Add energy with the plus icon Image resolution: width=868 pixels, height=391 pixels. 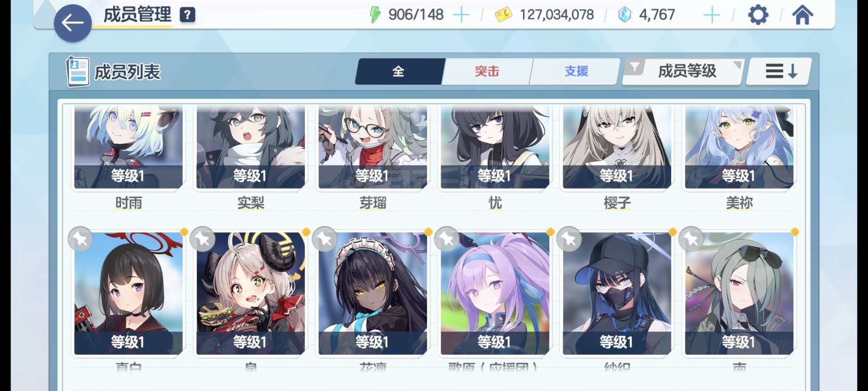pyautogui.click(x=461, y=15)
